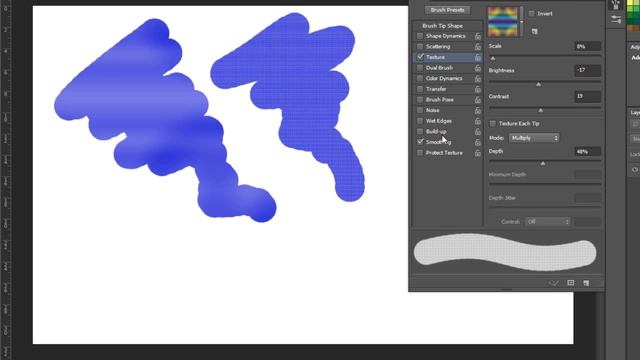The width and height of the screenshot is (640, 360).
Task: Toggle the lock icon beside Transfer
Action: [478, 89]
